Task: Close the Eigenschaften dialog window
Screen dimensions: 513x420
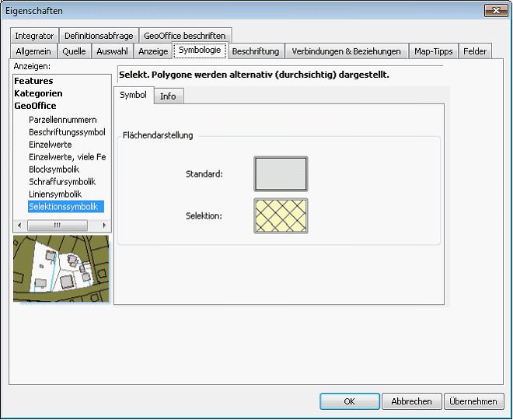Action: tap(495, 11)
